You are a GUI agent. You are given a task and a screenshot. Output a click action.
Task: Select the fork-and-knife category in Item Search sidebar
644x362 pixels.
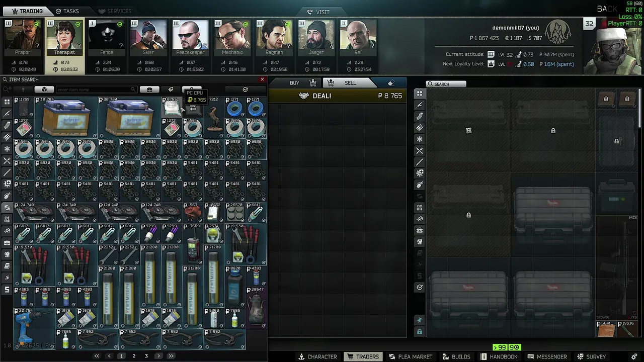coord(7,160)
